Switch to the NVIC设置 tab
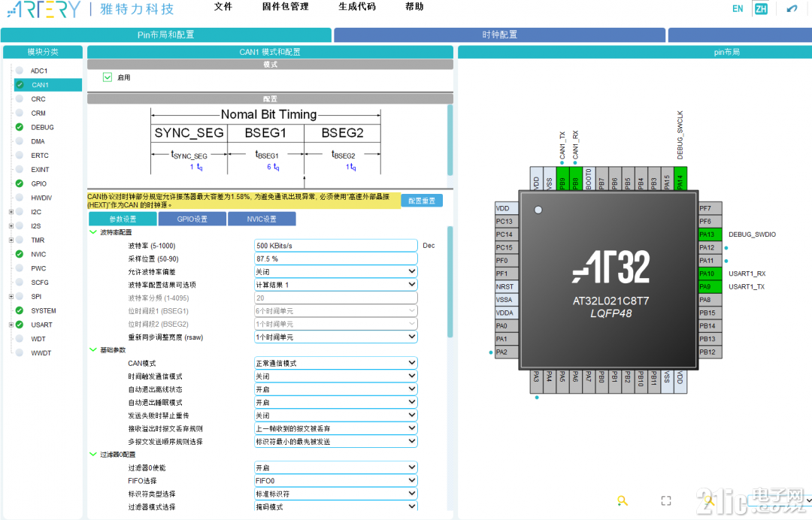The image size is (812, 520). (262, 219)
